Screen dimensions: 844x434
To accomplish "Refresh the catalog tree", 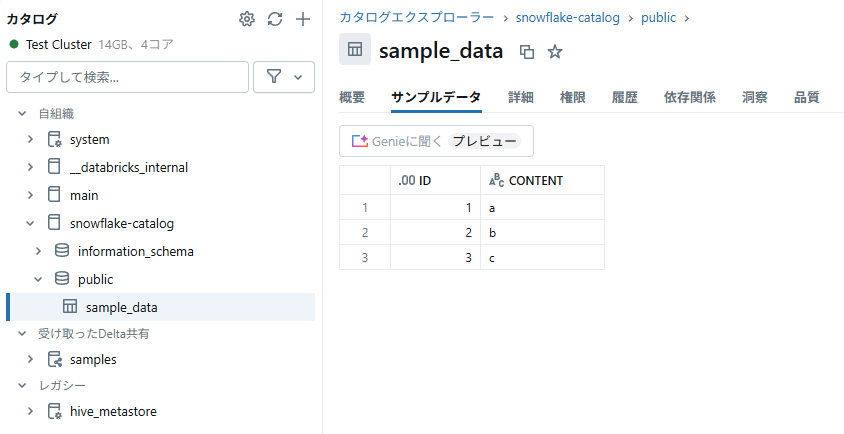I will [x=275, y=19].
